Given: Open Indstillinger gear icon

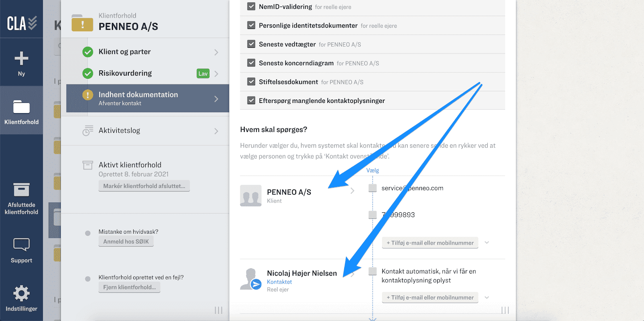Looking at the screenshot, I should (21, 293).
